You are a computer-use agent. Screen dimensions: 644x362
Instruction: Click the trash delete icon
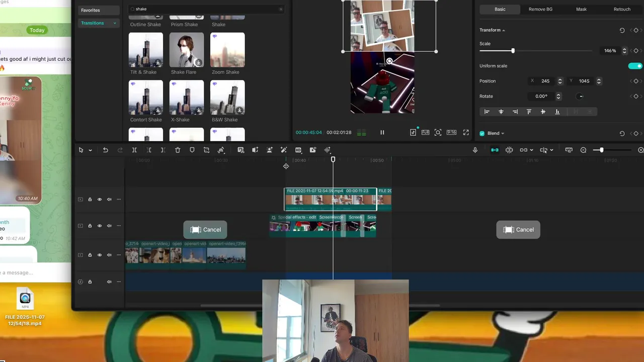point(178,150)
